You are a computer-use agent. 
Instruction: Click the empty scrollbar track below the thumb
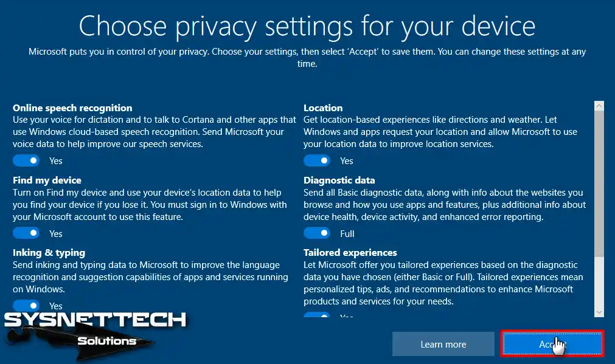click(x=599, y=283)
